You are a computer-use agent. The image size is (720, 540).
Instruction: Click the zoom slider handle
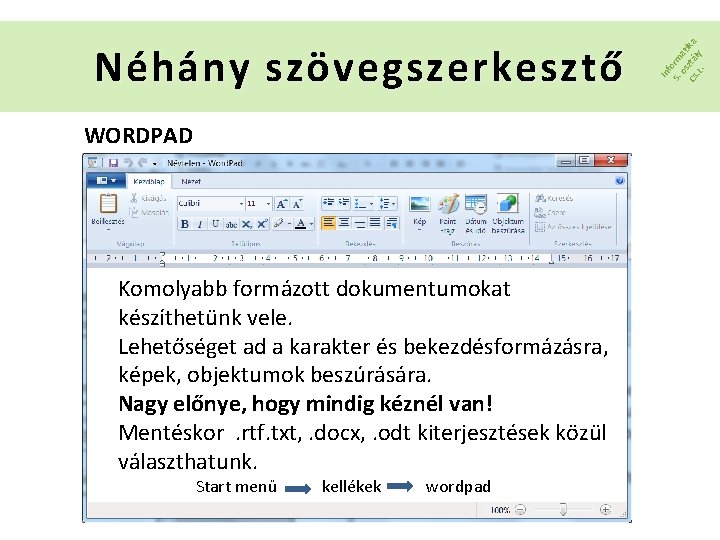563,509
